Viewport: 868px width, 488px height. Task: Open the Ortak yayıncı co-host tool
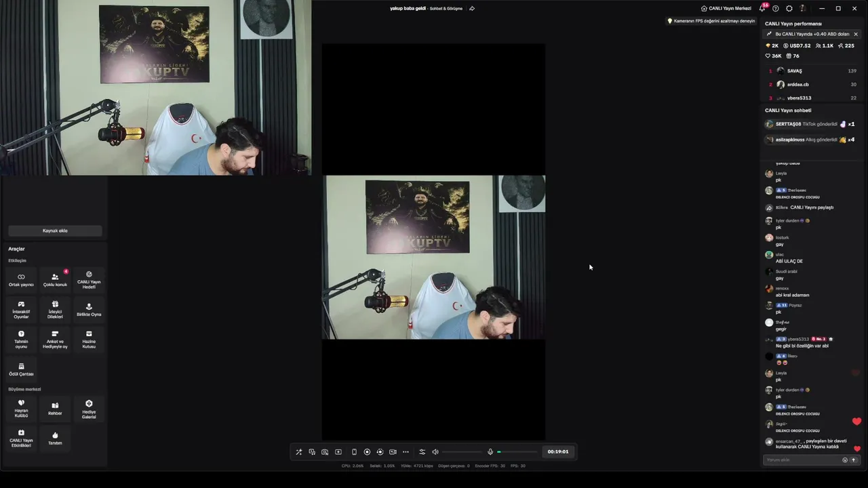21,280
